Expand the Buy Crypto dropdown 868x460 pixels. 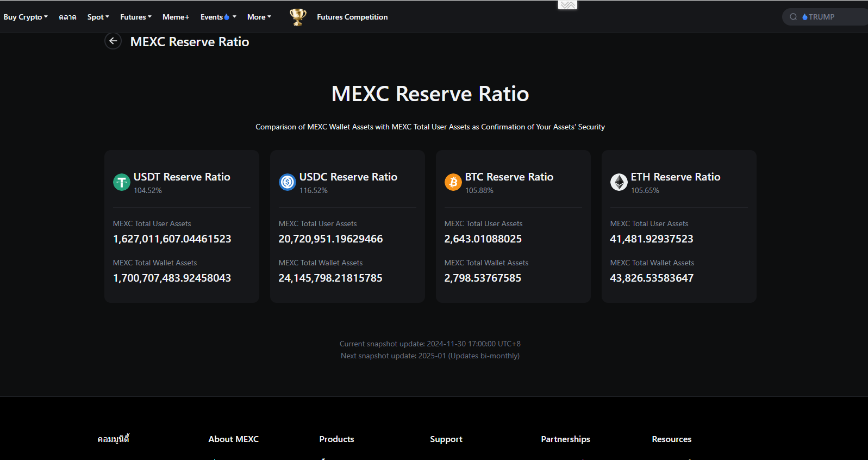coord(26,17)
